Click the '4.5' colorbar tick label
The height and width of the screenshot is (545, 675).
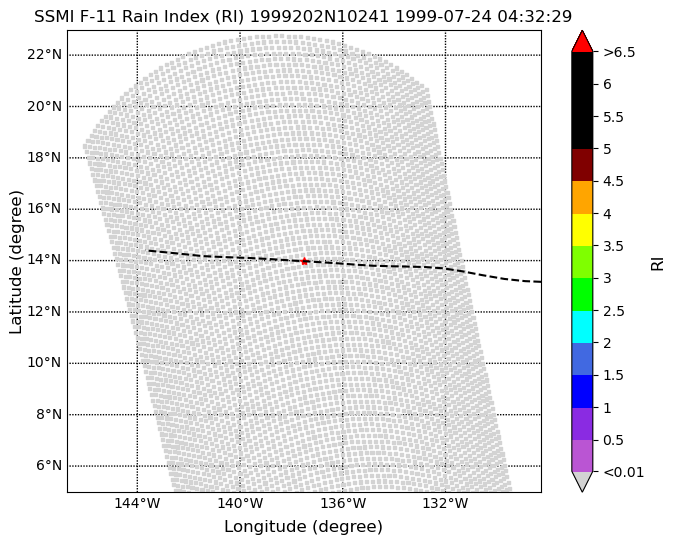pyautogui.click(x=613, y=182)
